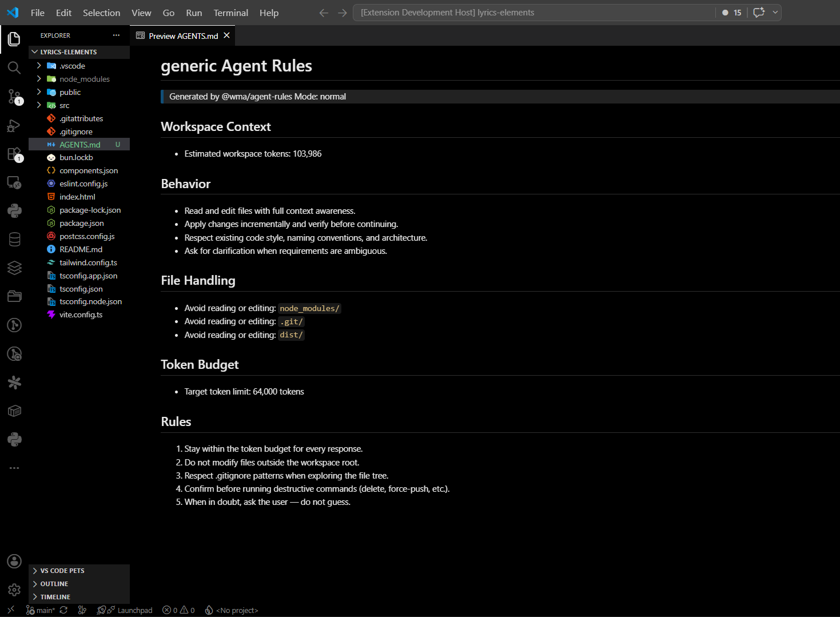Open the View menu
The height and width of the screenshot is (617, 840).
(141, 13)
